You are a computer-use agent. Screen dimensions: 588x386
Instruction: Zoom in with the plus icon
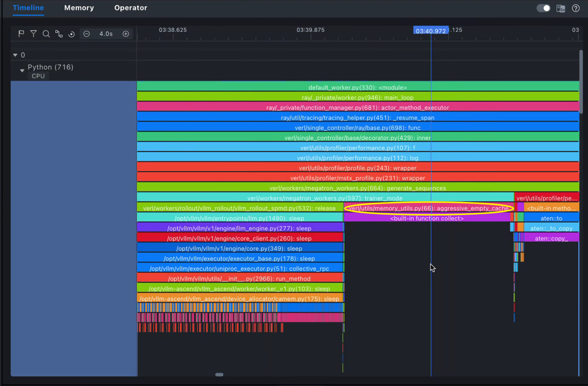coord(126,34)
